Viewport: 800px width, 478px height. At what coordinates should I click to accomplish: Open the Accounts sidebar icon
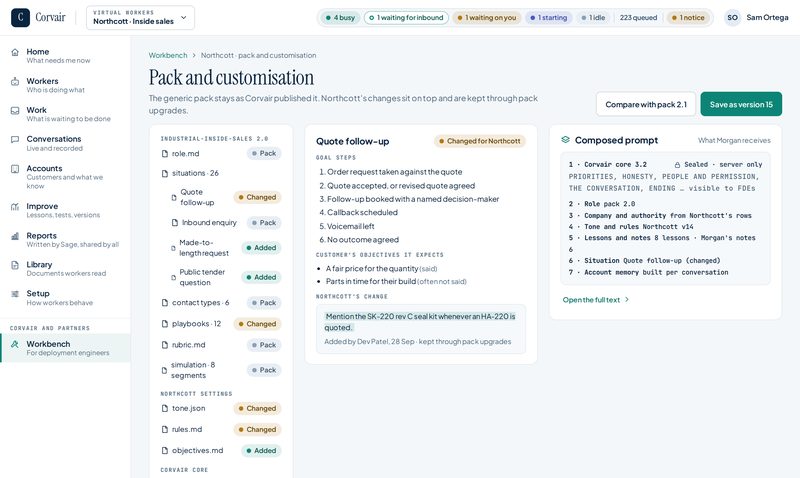point(15,169)
